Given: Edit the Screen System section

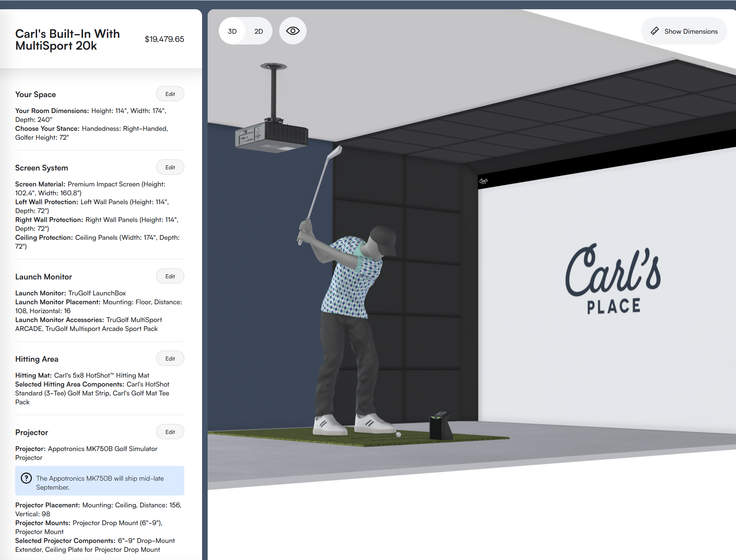Looking at the screenshot, I should click(x=170, y=168).
